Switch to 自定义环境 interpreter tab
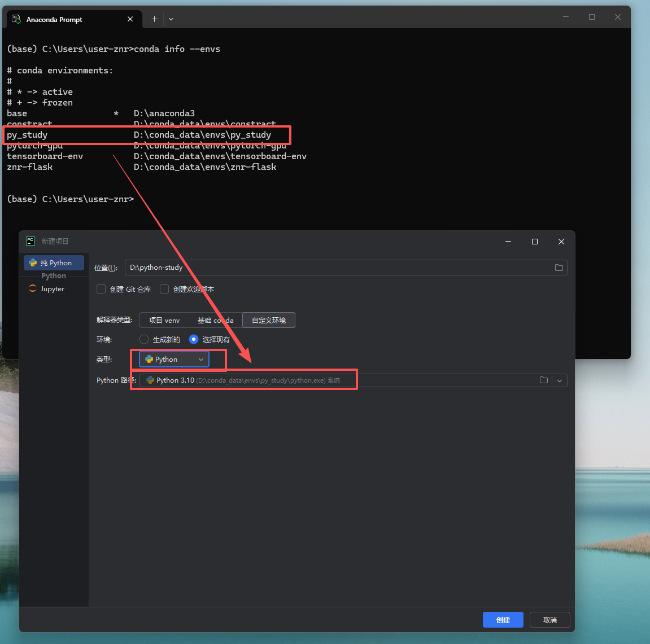 click(x=269, y=320)
